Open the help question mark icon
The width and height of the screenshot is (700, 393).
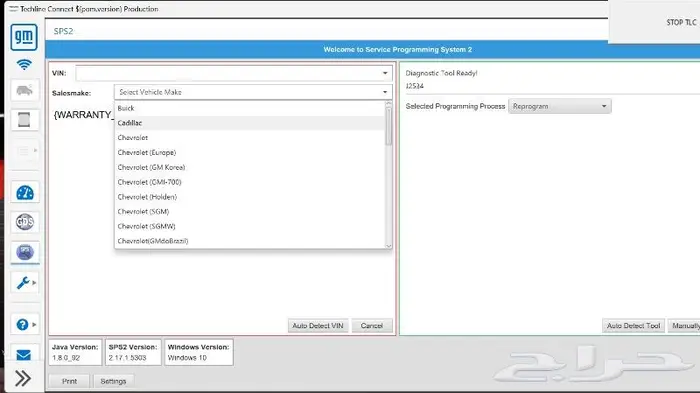(x=22, y=325)
